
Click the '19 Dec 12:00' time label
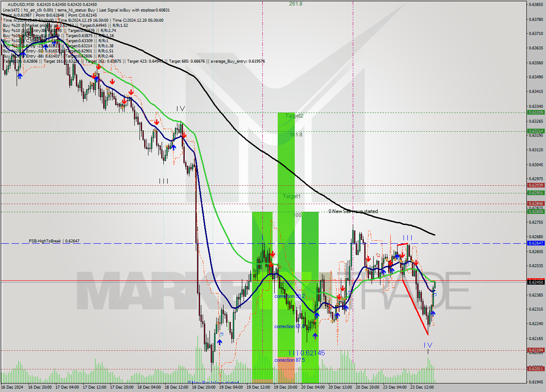point(259,388)
